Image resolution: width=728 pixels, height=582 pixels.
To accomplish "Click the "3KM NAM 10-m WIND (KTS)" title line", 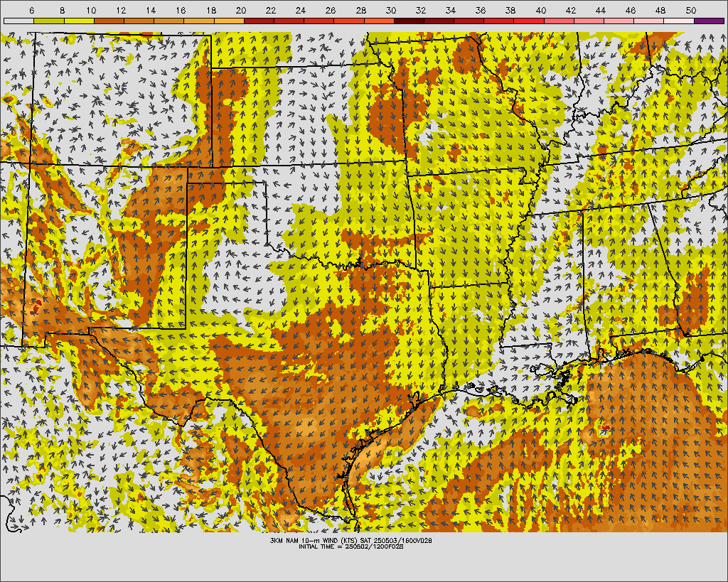I will pos(351,541).
